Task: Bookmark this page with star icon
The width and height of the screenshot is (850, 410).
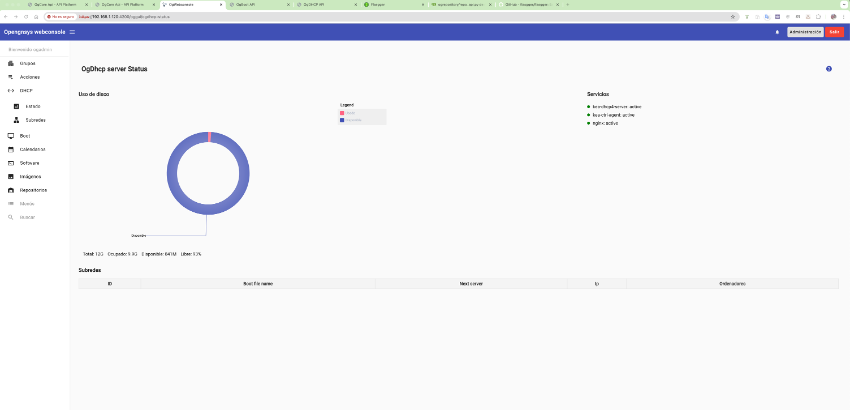Action: pos(734,17)
